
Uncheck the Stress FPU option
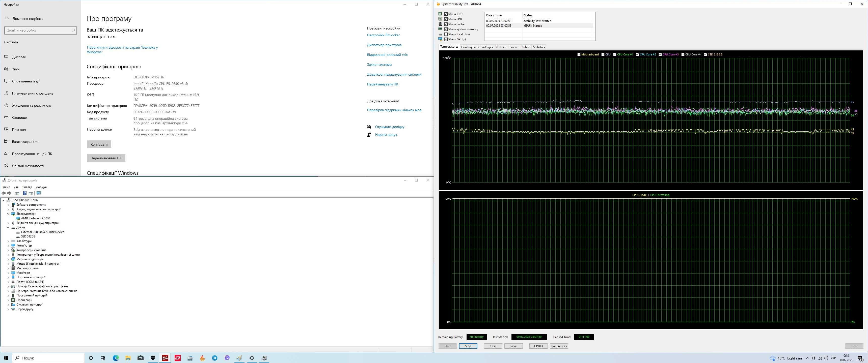446,19
